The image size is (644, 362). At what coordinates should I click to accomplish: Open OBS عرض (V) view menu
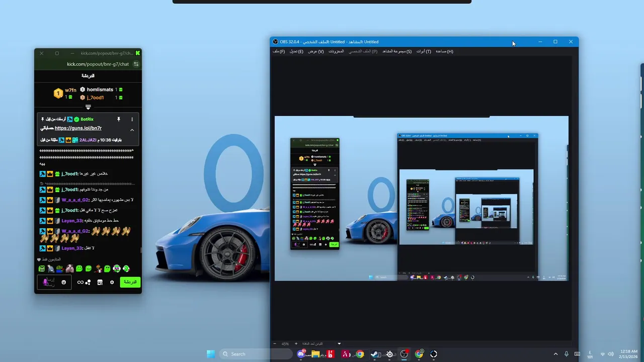[x=316, y=51]
